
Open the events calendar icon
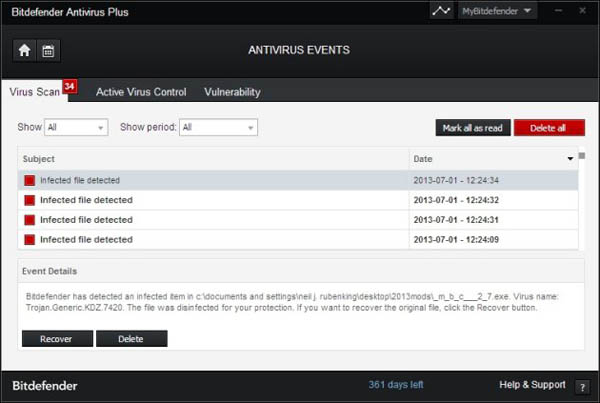pyautogui.click(x=48, y=51)
